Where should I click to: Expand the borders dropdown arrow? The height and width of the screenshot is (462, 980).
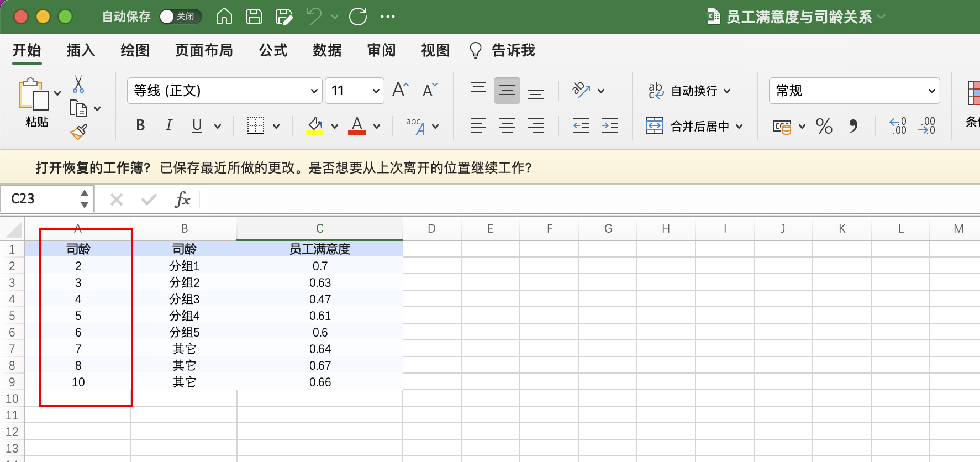pos(276,127)
